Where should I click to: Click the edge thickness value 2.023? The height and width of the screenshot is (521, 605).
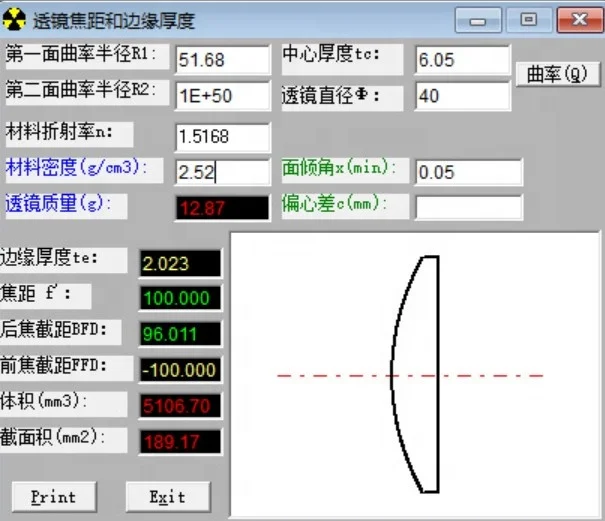click(181, 264)
